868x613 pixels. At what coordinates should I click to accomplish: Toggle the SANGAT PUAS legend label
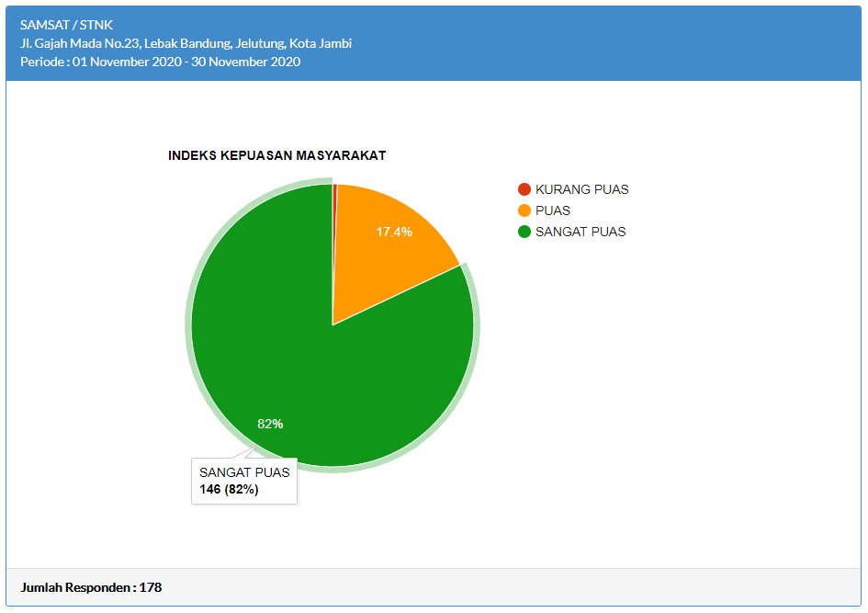(x=581, y=232)
